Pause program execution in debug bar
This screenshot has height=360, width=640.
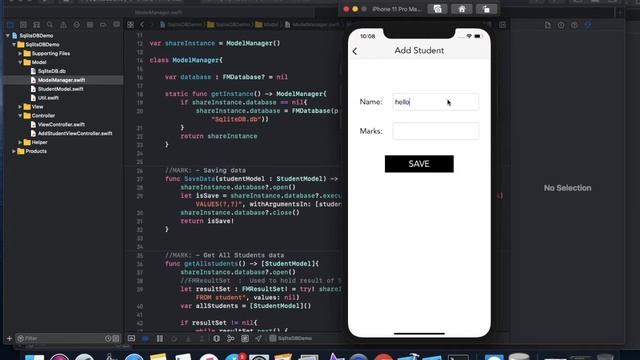[160, 338]
